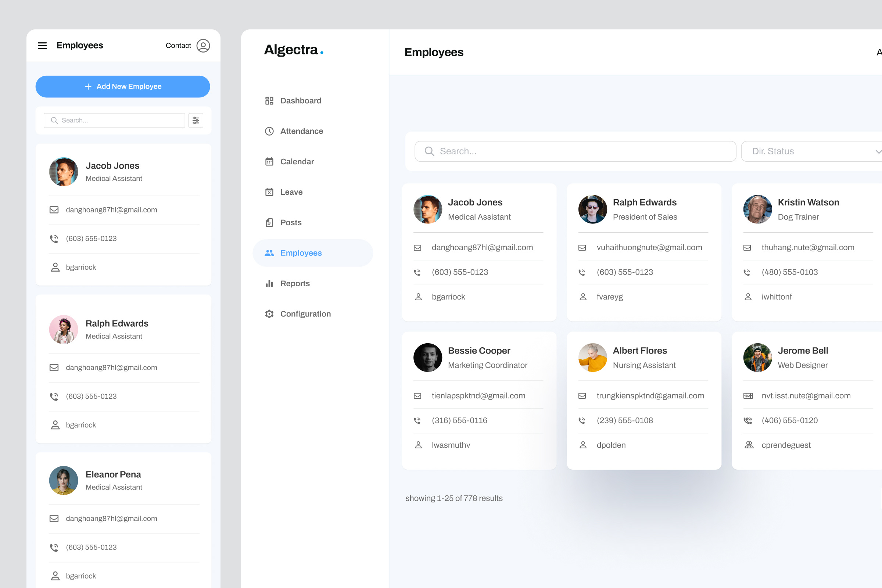Open the Calendar section icon
882x588 pixels.
[269, 161]
